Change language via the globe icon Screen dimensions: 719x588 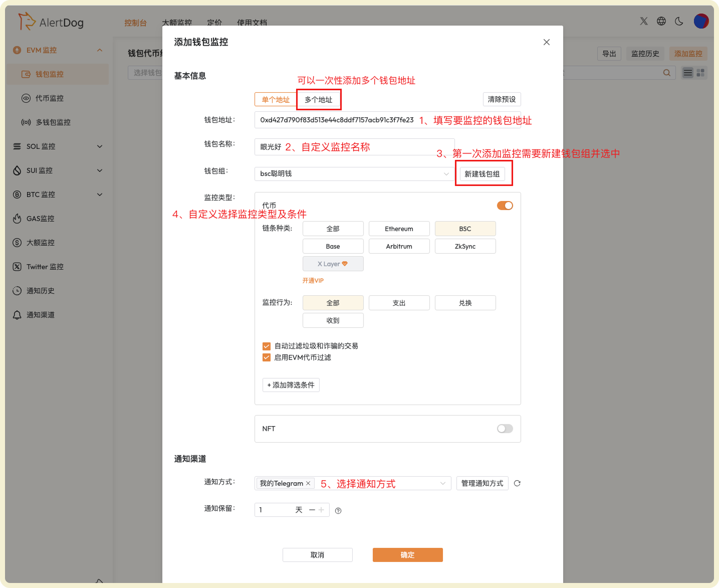pos(661,21)
